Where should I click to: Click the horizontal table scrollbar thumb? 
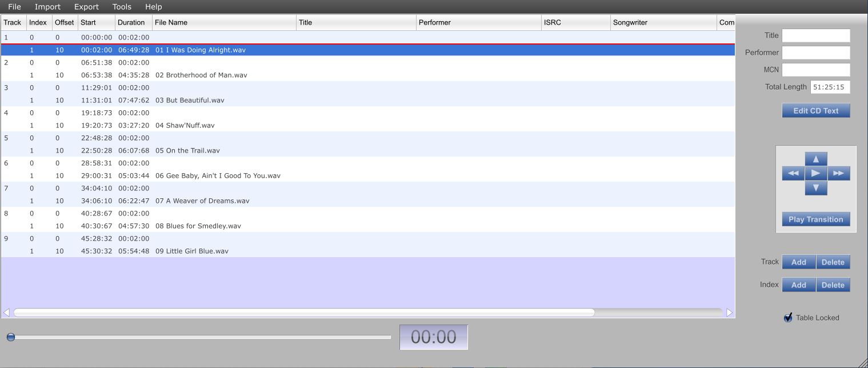[304, 313]
